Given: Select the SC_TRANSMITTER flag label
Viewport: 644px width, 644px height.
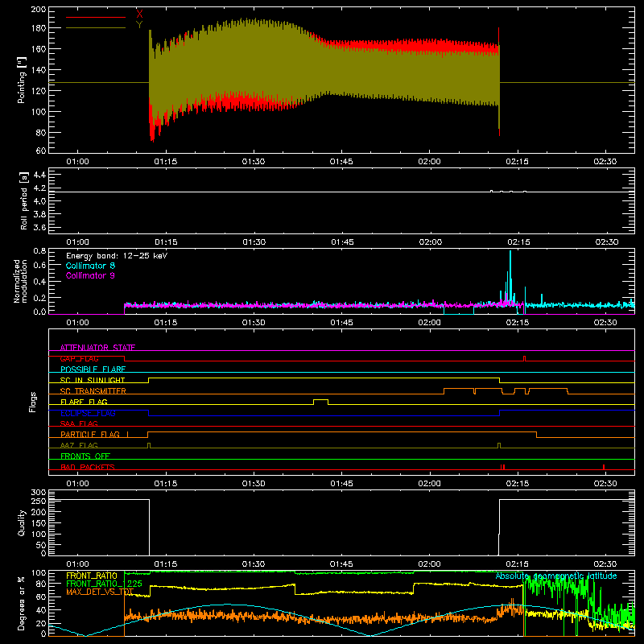Looking at the screenshot, I should coord(93,391).
